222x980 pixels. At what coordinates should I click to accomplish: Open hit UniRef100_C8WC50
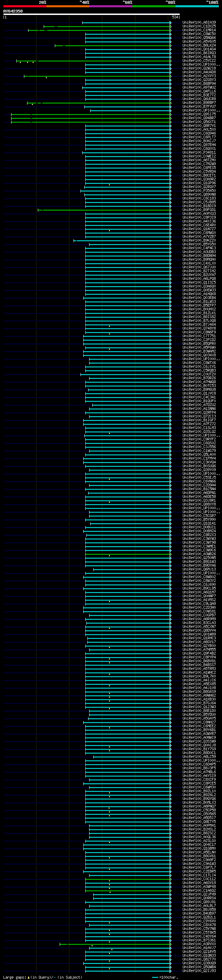(x=199, y=34)
